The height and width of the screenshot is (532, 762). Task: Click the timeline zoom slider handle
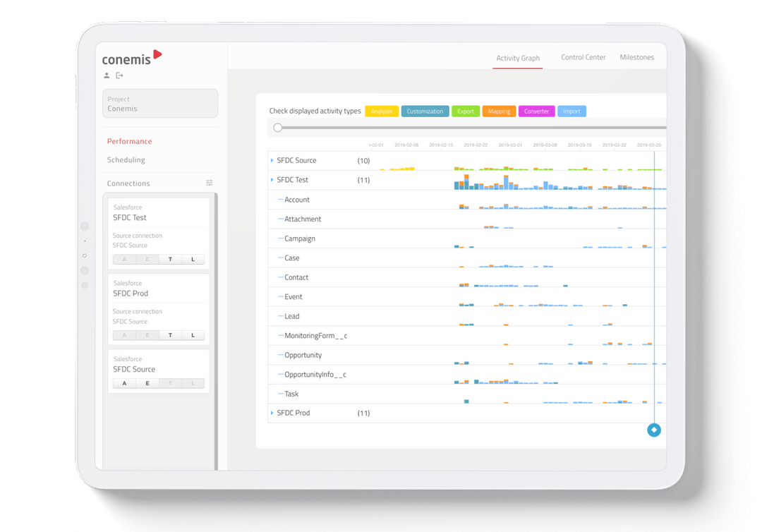click(x=277, y=128)
